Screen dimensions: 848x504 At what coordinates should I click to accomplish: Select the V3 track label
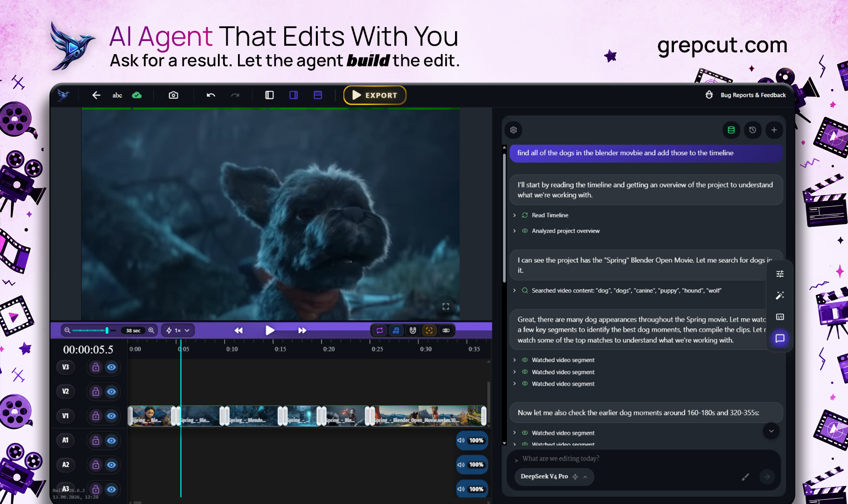coord(66,367)
